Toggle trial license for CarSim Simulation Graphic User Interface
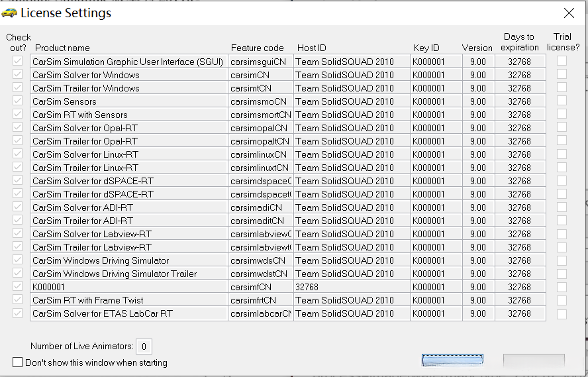 click(x=562, y=61)
